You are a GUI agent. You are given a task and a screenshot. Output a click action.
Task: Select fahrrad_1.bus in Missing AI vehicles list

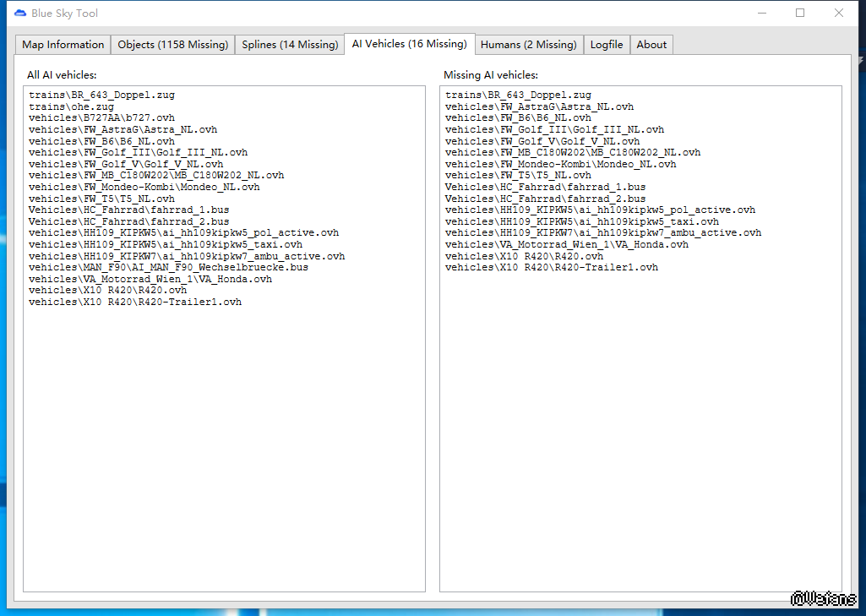click(545, 187)
